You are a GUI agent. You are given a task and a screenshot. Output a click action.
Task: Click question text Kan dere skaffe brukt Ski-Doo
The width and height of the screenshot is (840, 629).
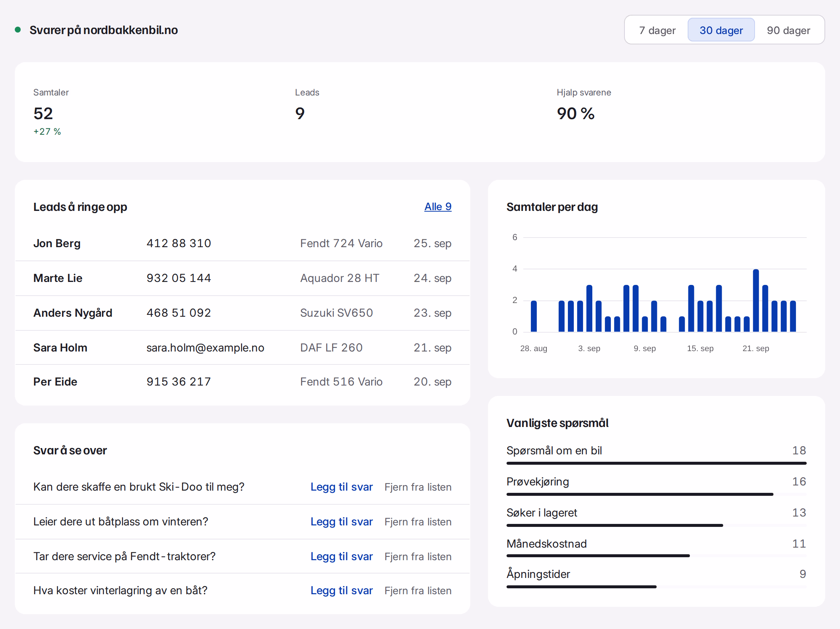139,487
